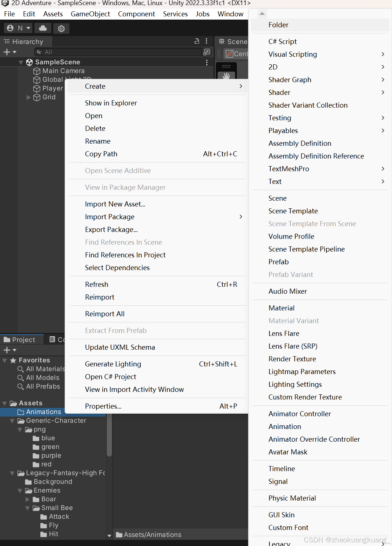The image size is (392, 546).
Task: Open the File menu
Action: [9, 14]
